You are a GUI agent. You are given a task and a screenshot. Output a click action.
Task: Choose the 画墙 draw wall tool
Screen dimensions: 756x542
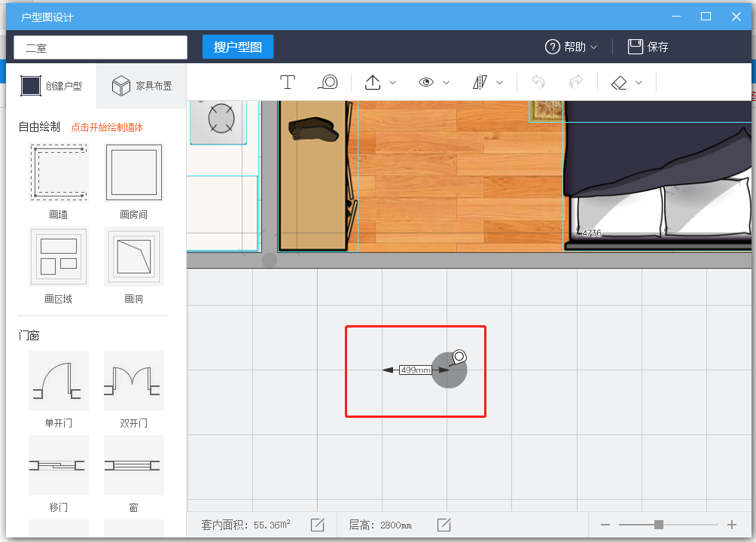click(x=59, y=173)
